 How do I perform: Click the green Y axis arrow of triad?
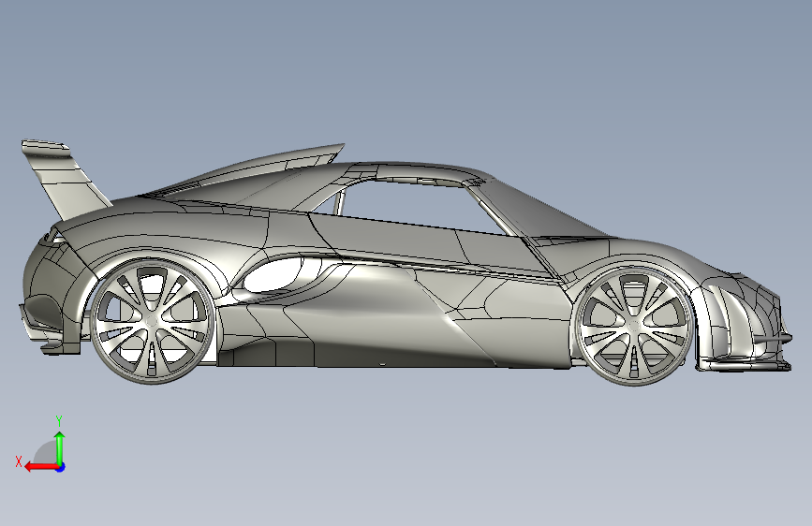(60, 448)
